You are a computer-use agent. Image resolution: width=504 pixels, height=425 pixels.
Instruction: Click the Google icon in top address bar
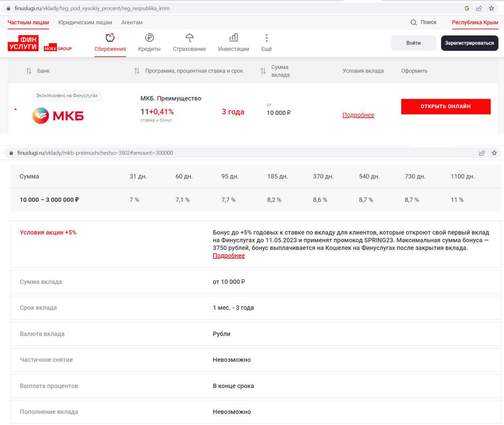pyautogui.click(x=467, y=8)
